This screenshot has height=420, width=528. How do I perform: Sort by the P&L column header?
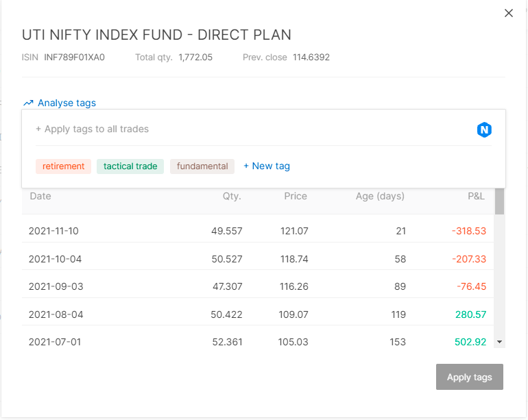(x=476, y=196)
